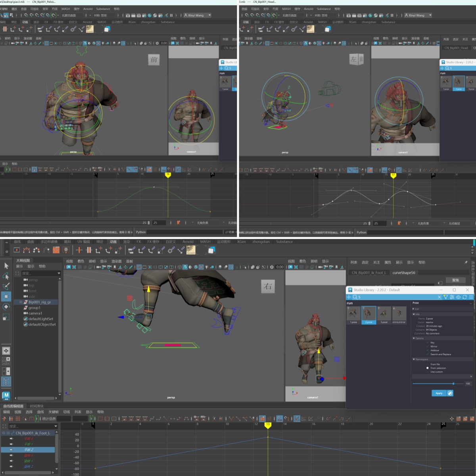
Task: Open 关键帧 menu in graph editor
Action: 53,412
